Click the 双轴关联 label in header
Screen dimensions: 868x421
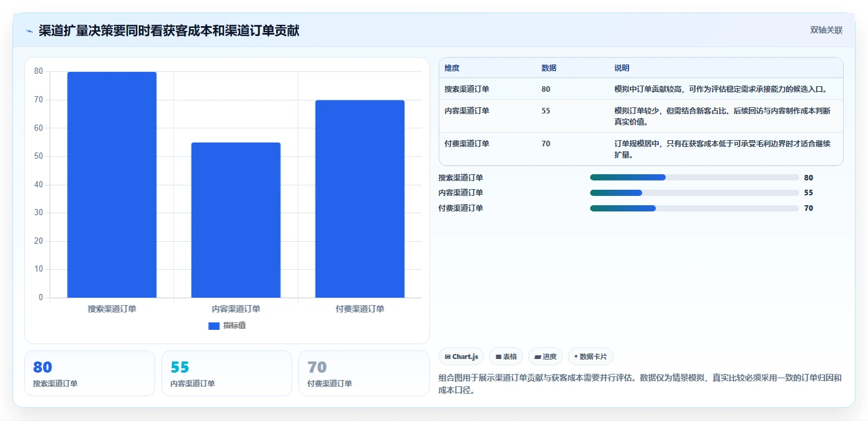[826, 30]
